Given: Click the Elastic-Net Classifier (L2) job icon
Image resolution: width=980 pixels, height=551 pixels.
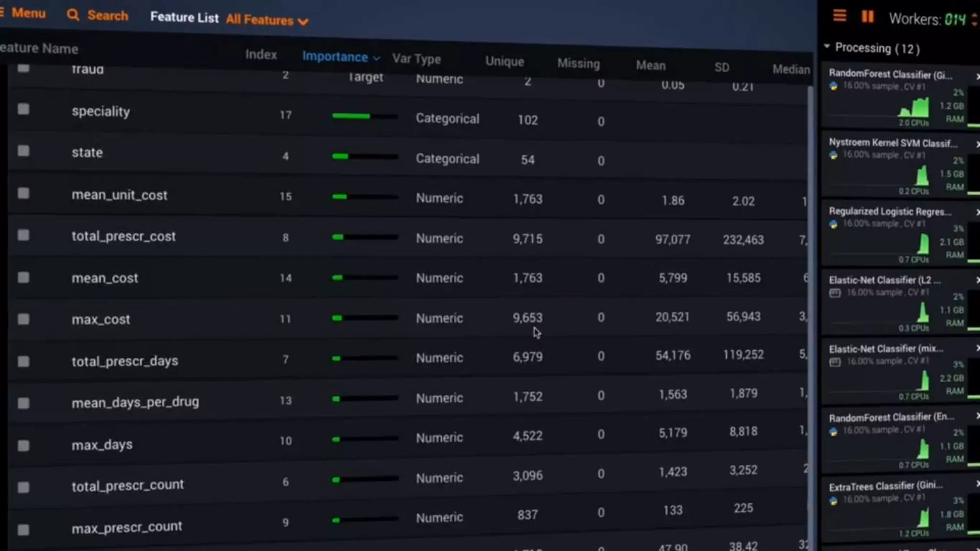Looking at the screenshot, I should tap(835, 293).
